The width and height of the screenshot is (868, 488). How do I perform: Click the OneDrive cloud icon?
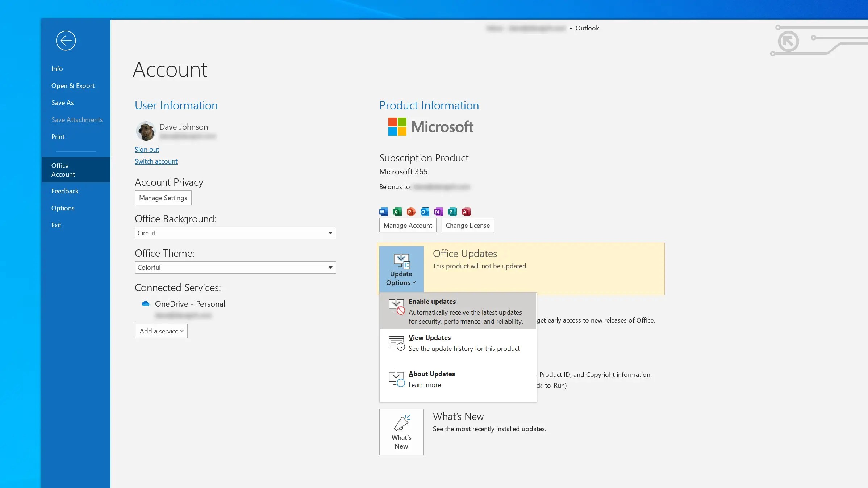[146, 304]
